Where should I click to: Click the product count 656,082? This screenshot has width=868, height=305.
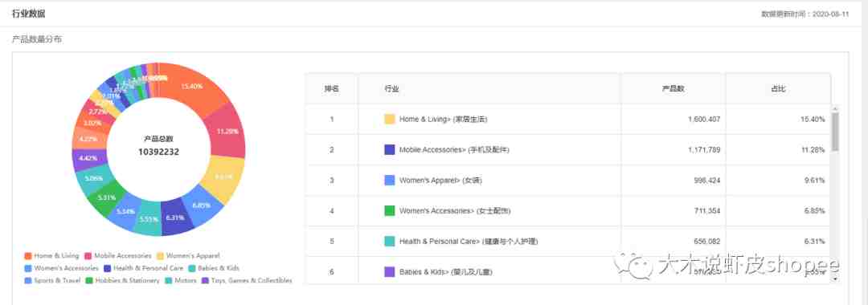point(707,242)
